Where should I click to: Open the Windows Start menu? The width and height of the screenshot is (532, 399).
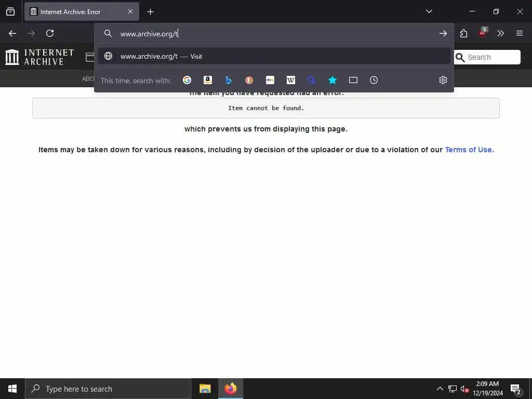point(12,389)
